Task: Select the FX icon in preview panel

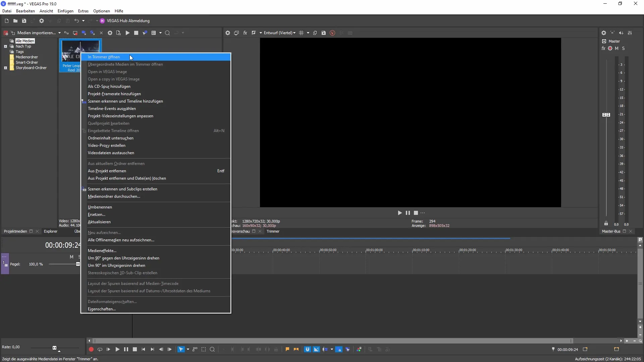Action: (245, 33)
